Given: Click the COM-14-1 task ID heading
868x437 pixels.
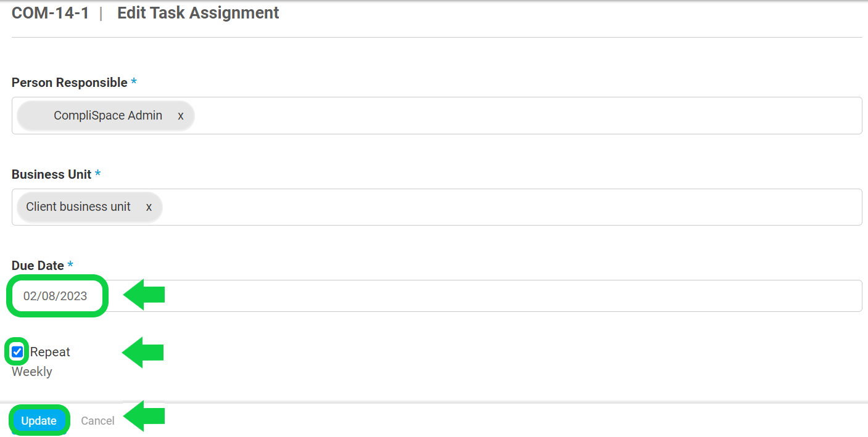Looking at the screenshot, I should click(51, 13).
